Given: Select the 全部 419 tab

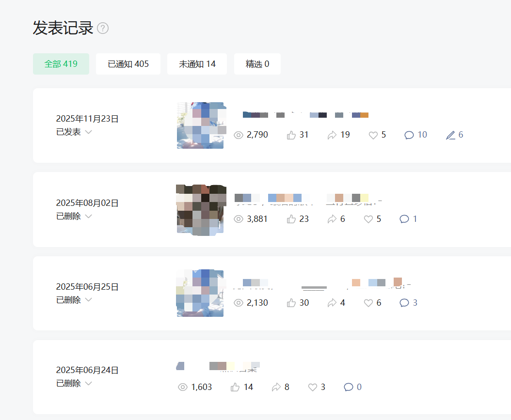Looking at the screenshot, I should click(61, 64).
